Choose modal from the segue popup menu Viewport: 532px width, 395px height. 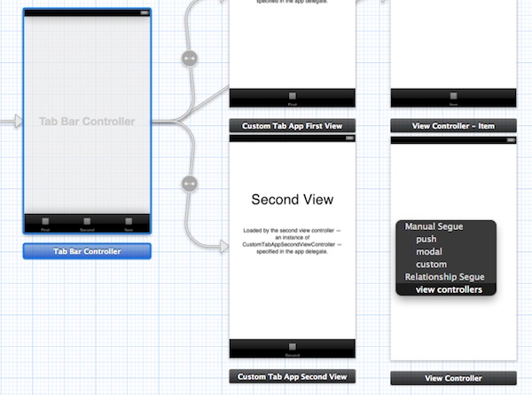coord(429,252)
